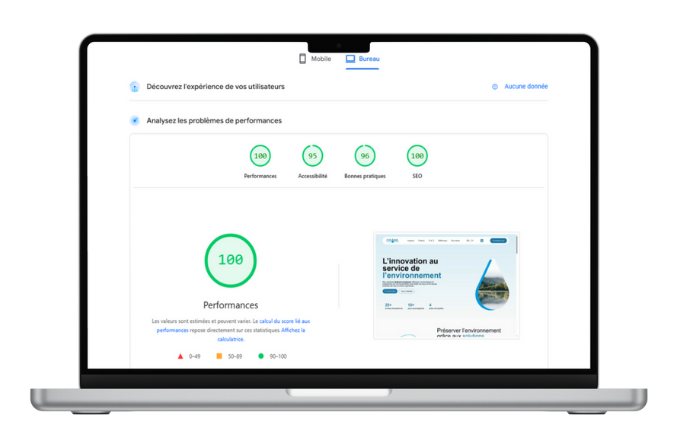Screen dimensions: 675x437
Task: Click the green circle 90–100 legend icon
Action: pyautogui.click(x=261, y=355)
